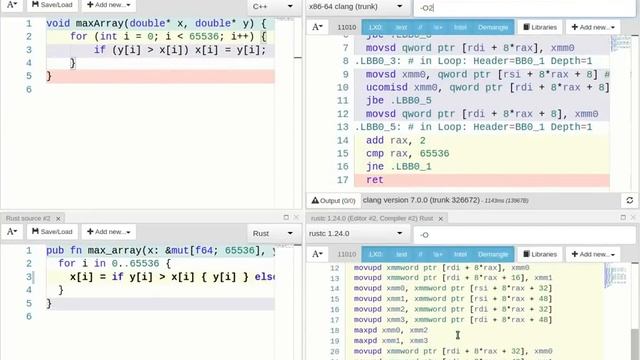Toggle Intel syntax in clang pane
Screen dimensions: 640x360
[460, 27]
